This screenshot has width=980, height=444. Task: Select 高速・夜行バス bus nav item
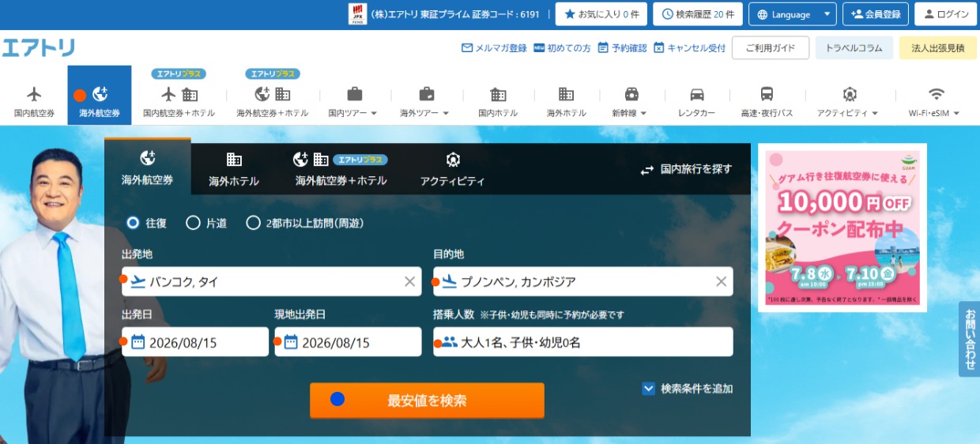pos(767,101)
